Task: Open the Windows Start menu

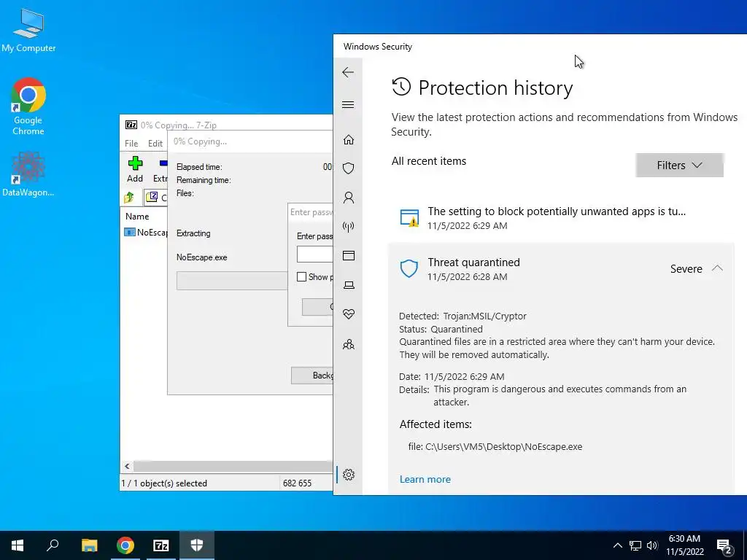Action: [18, 545]
